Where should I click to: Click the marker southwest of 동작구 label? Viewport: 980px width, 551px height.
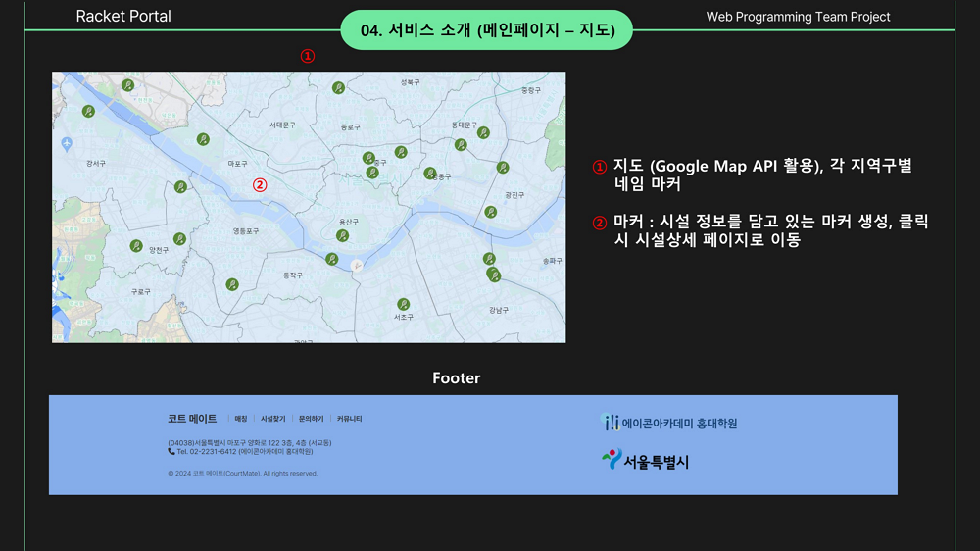[x=232, y=284]
